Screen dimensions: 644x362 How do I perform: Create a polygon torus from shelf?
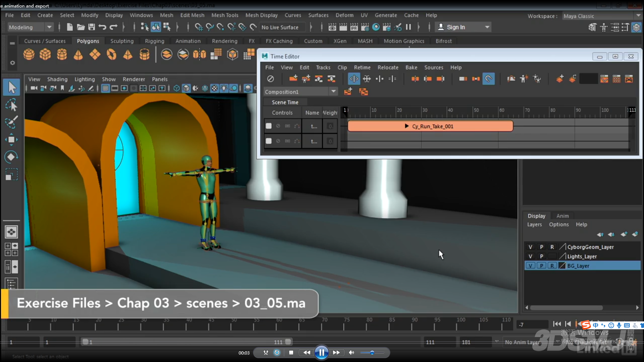tap(111, 54)
